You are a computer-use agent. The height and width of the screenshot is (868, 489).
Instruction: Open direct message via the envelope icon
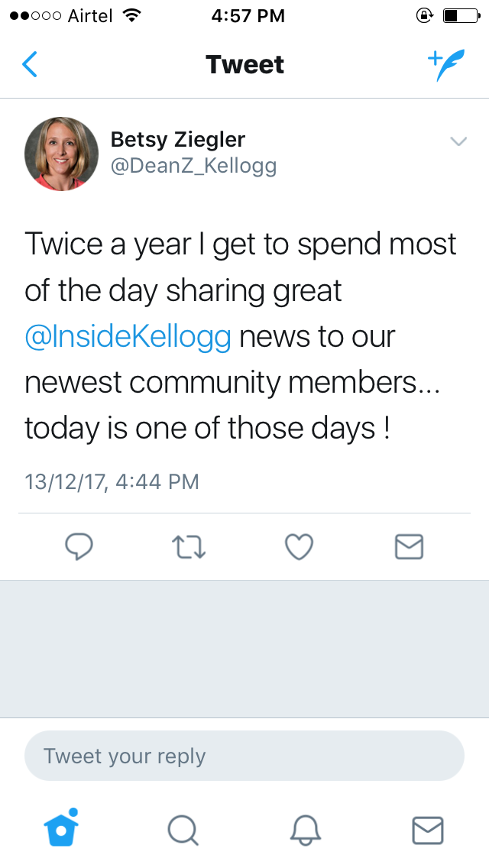409,546
